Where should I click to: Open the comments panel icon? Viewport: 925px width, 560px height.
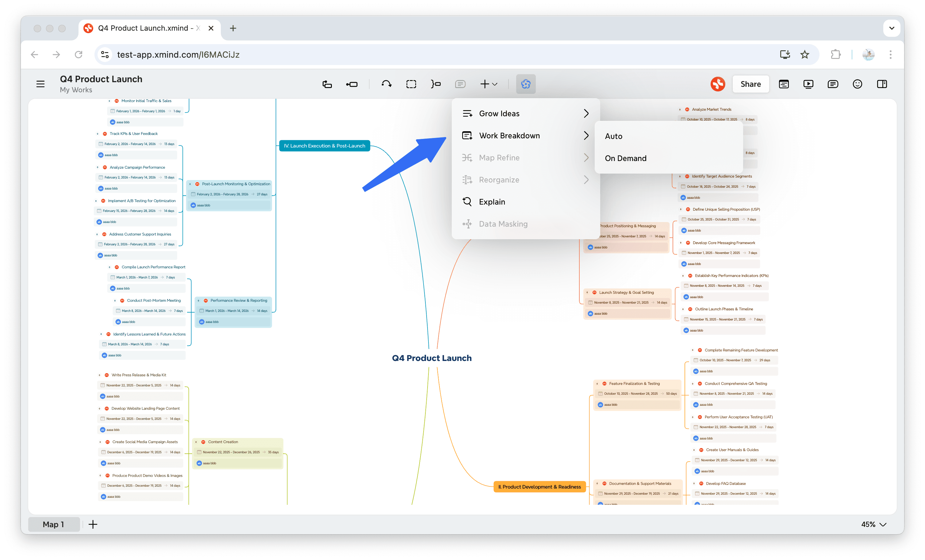[x=833, y=84]
